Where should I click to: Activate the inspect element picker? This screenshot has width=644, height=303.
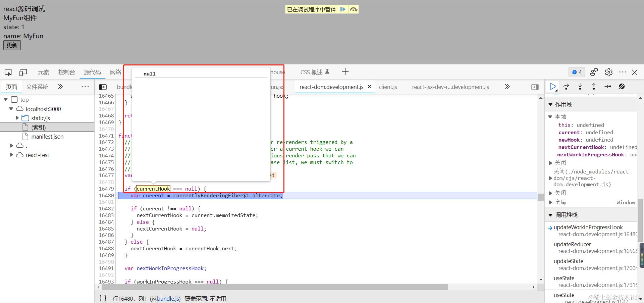tap(8, 72)
